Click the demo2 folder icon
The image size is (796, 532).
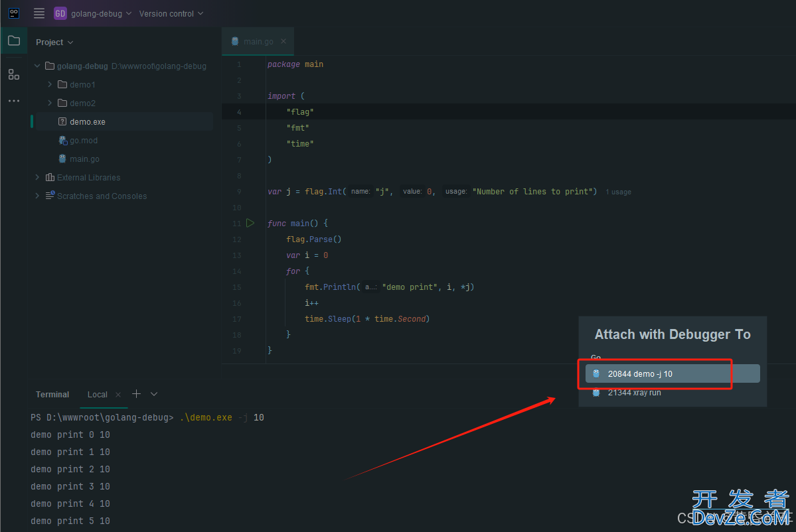pos(62,103)
